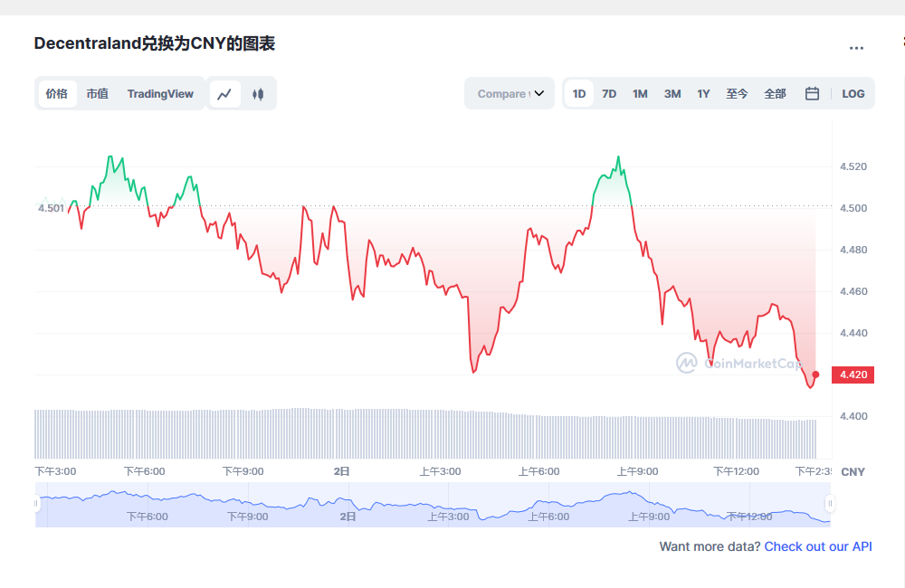This screenshot has width=905, height=588.
Task: Click the 上午9:00 axis label on main chart
Action: click(x=637, y=471)
